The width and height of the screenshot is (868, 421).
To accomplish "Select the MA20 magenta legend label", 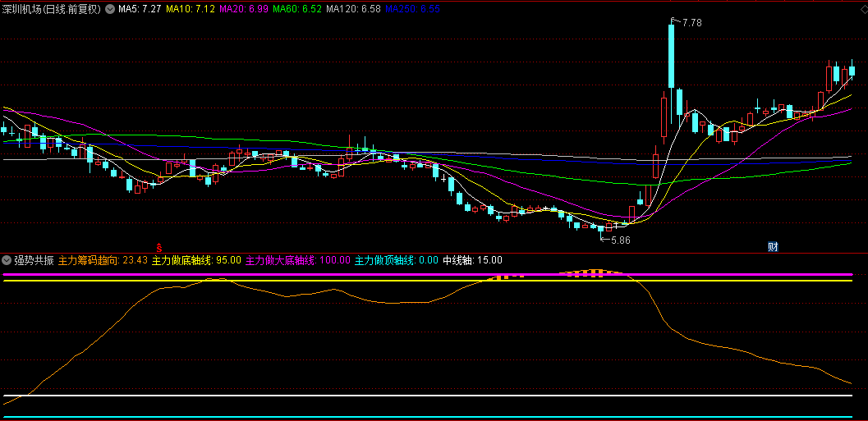I will tap(245, 9).
